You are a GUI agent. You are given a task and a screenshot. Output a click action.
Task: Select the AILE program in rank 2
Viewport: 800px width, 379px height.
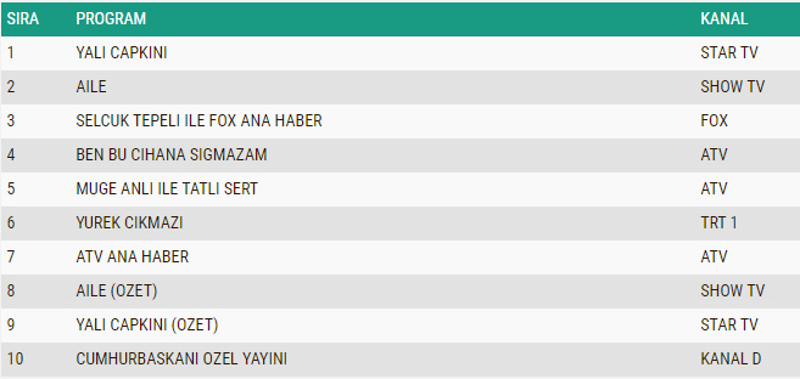tap(91, 87)
